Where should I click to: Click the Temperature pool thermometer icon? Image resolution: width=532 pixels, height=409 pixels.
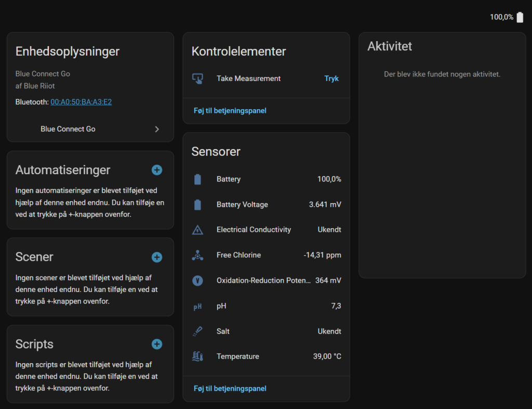(x=197, y=357)
